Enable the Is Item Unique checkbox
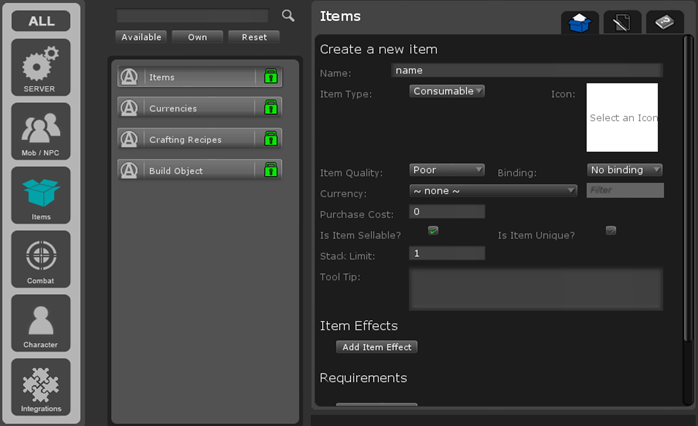The width and height of the screenshot is (698, 426). click(610, 231)
